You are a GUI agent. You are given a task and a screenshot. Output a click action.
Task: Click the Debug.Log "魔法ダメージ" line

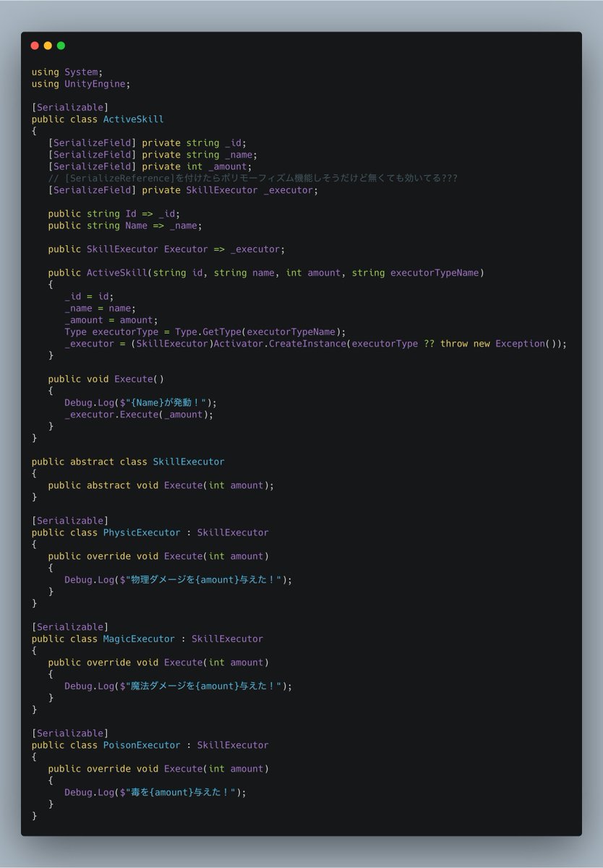coord(178,686)
